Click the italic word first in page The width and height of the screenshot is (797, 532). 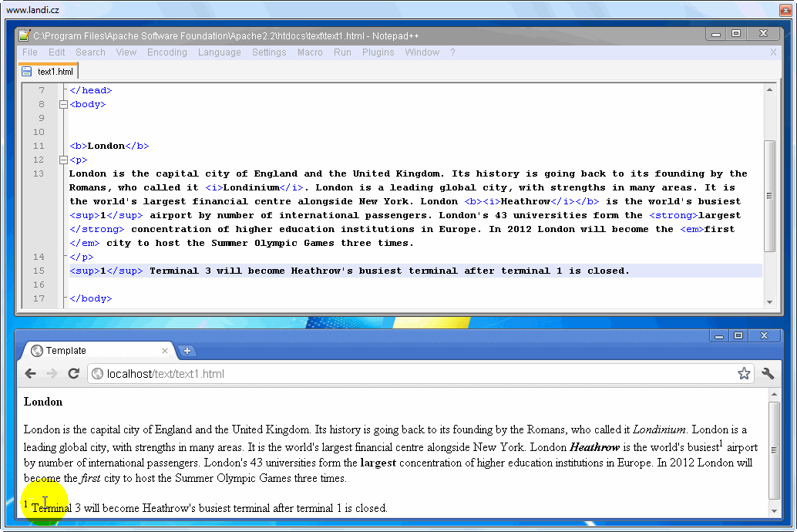[x=90, y=478]
